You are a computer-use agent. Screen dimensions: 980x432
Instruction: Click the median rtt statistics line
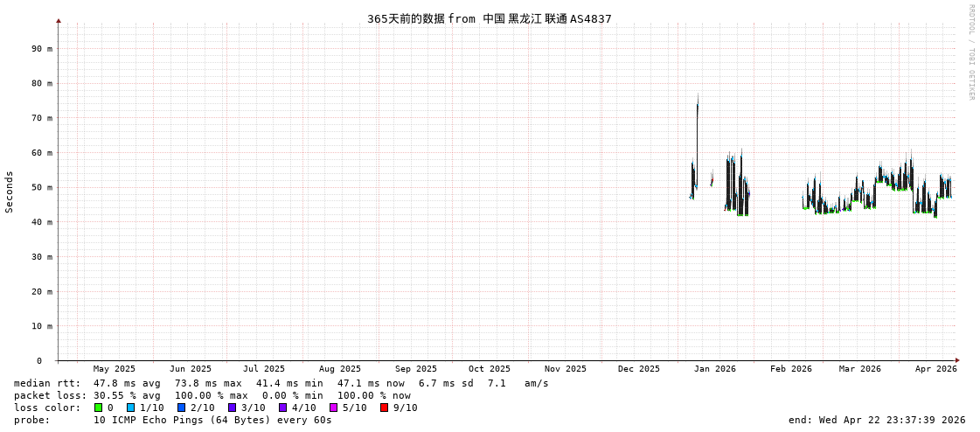(281, 383)
